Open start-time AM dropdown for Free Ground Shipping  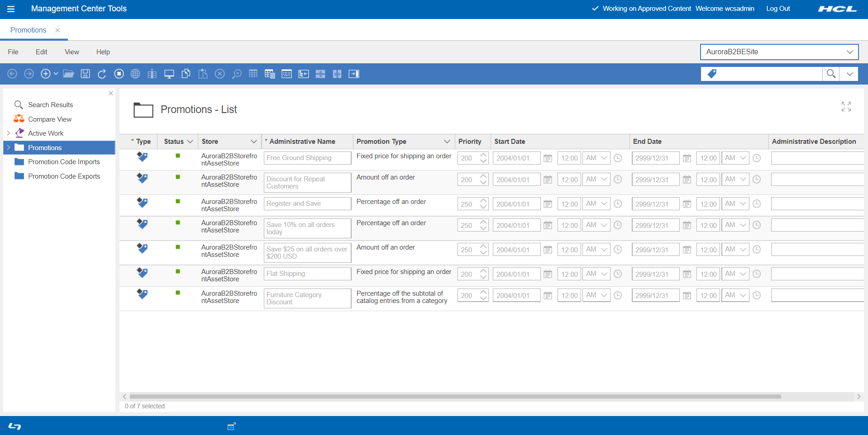[x=596, y=158]
